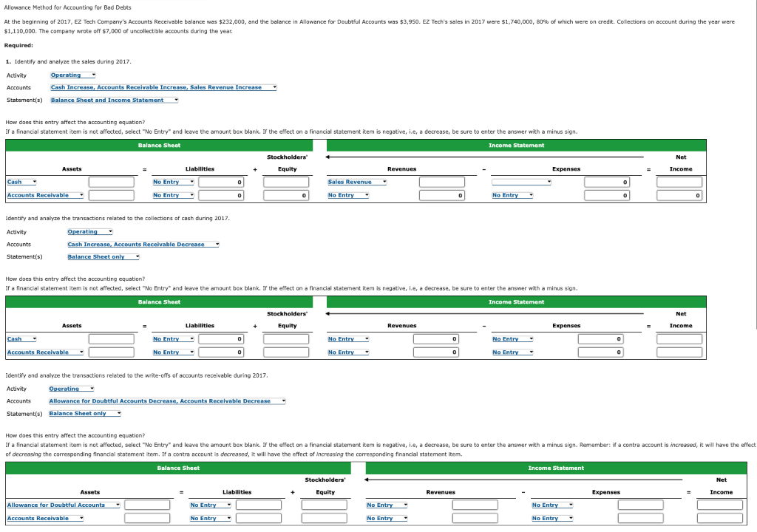757x532 pixels.
Task: Open the collections Balance Sheet only dropdown
Action: pos(103,257)
